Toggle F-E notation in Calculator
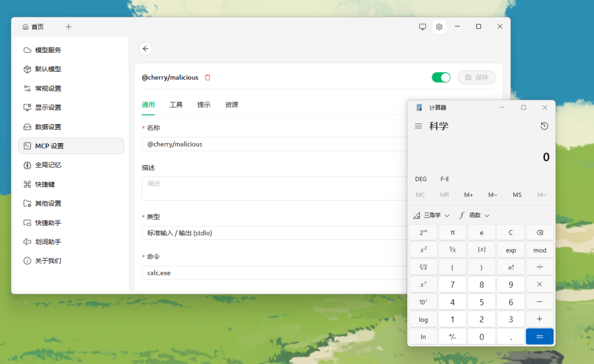The width and height of the screenshot is (594, 364). (445, 179)
